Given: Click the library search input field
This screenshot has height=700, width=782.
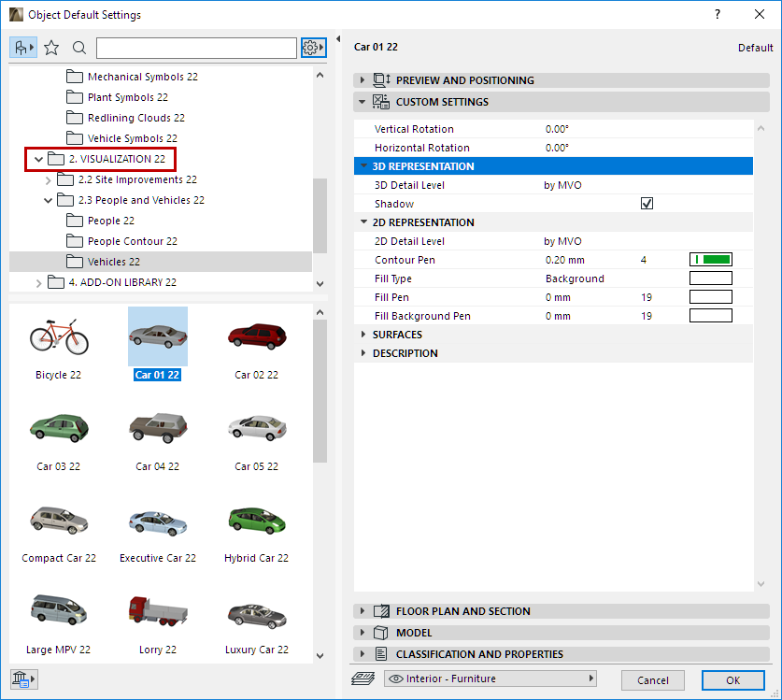Looking at the screenshot, I should tap(196, 48).
